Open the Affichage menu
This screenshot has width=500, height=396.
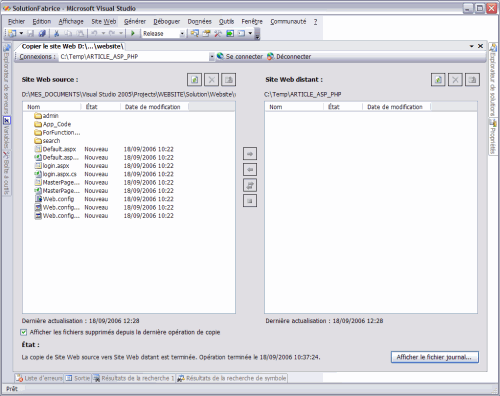(x=71, y=21)
